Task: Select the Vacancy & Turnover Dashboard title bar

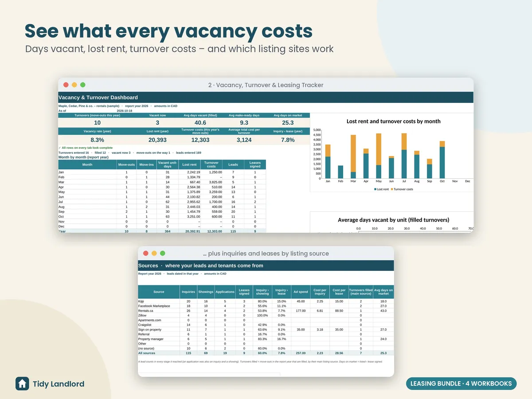Action: coord(266,98)
